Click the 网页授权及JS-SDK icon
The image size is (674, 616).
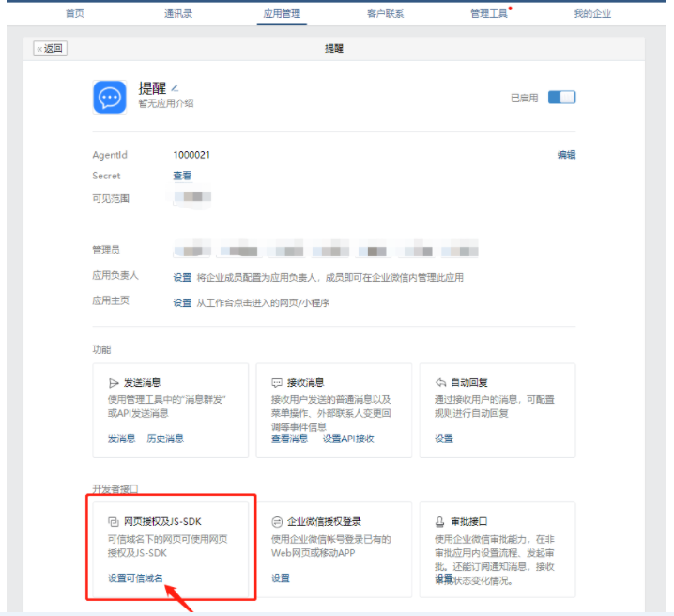[x=114, y=521]
